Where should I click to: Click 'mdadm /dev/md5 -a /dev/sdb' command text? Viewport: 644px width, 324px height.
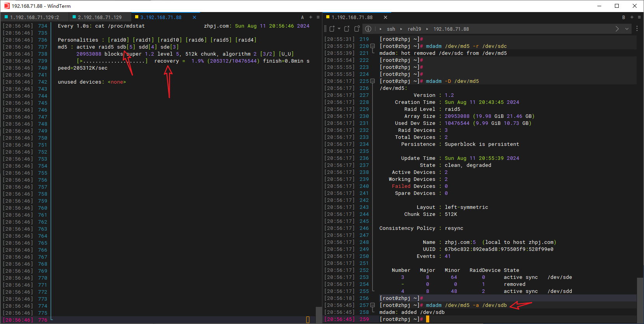click(x=466, y=305)
